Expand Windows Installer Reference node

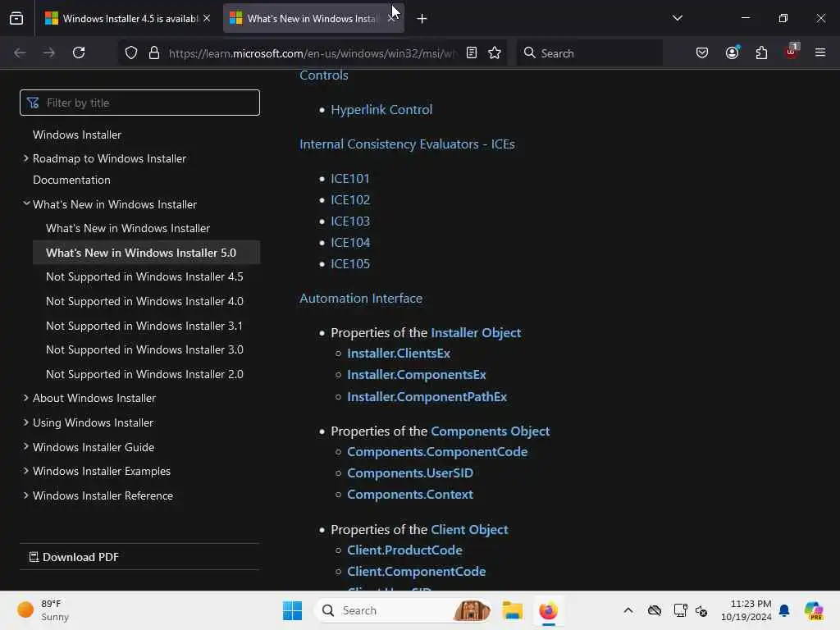(25, 495)
